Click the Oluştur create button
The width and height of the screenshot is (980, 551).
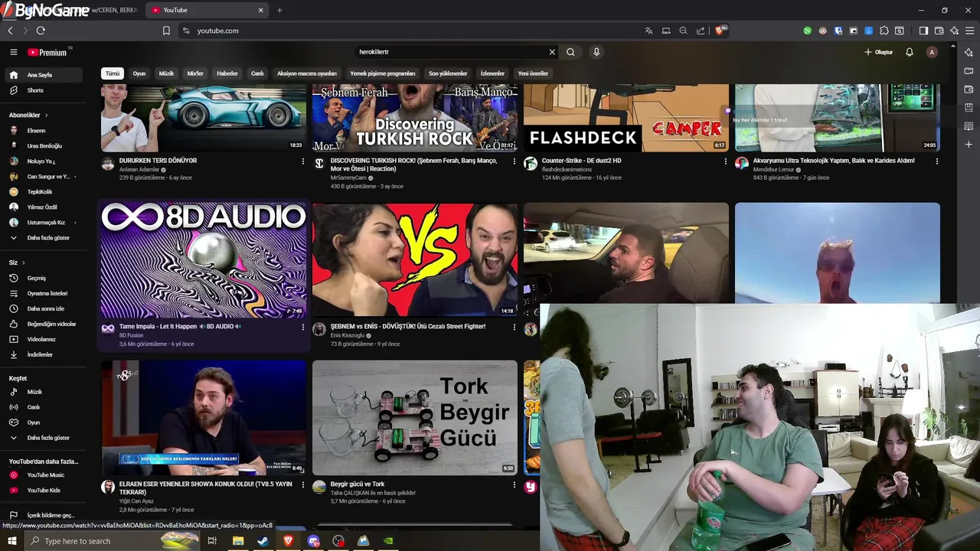[x=879, y=52]
